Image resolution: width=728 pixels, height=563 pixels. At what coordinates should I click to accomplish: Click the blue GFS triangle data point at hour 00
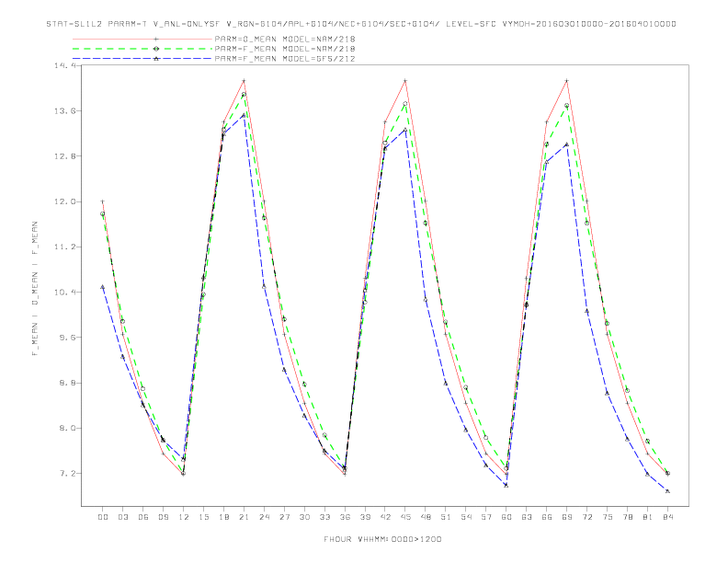coord(103,287)
